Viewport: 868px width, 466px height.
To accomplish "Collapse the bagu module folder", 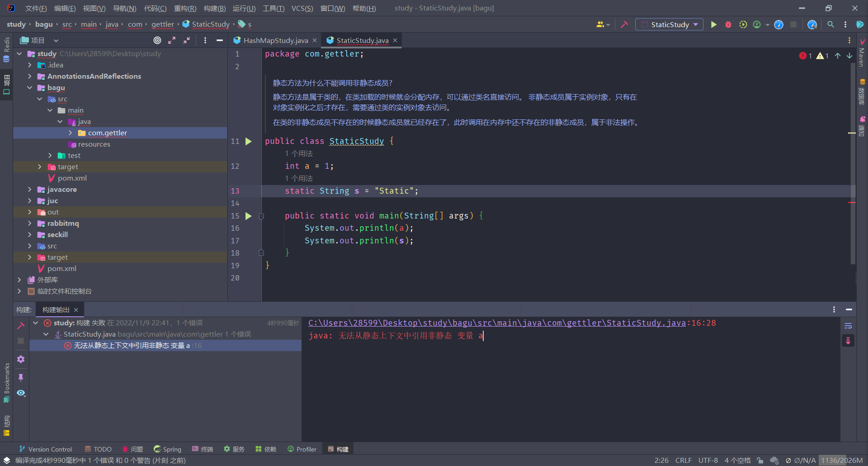I will click(30, 87).
